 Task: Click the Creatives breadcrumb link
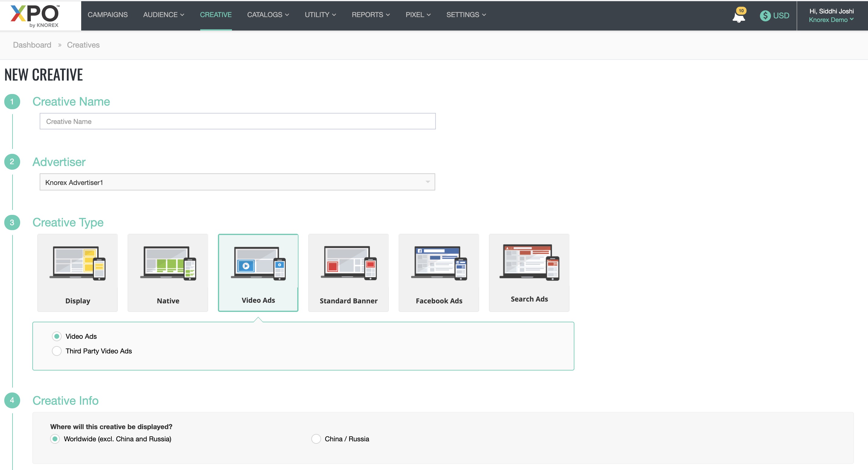[83, 45]
